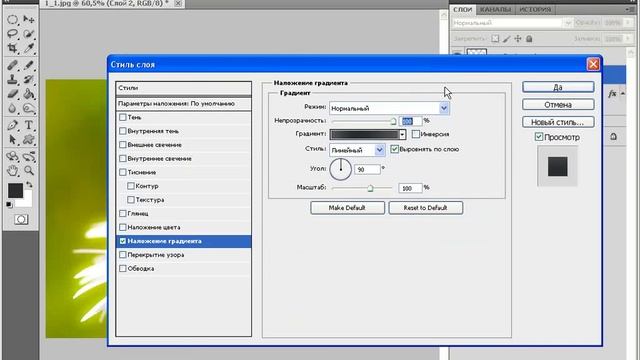Switch to the Каналы tab
Image resolution: width=640 pixels, height=360 pixels.
point(495,9)
